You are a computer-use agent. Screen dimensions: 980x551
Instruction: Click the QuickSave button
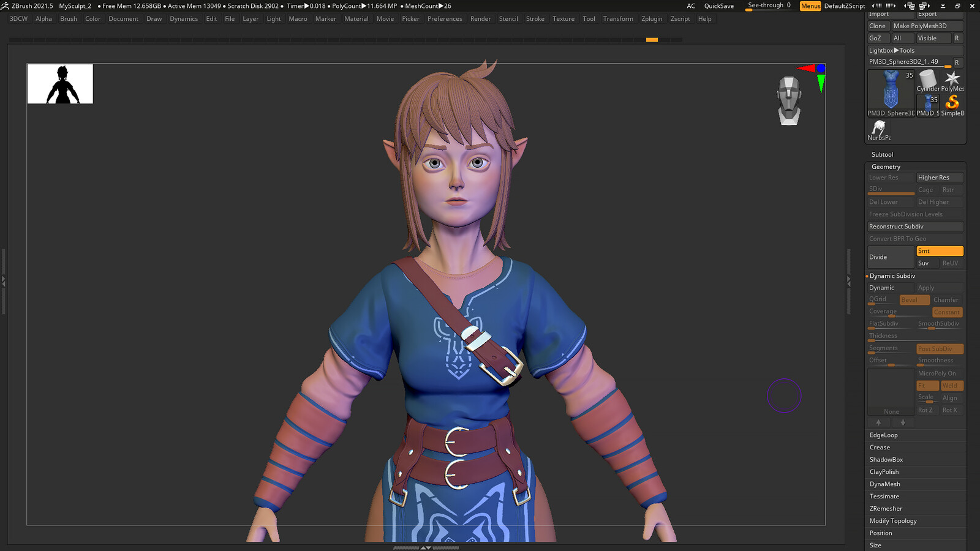coord(719,6)
